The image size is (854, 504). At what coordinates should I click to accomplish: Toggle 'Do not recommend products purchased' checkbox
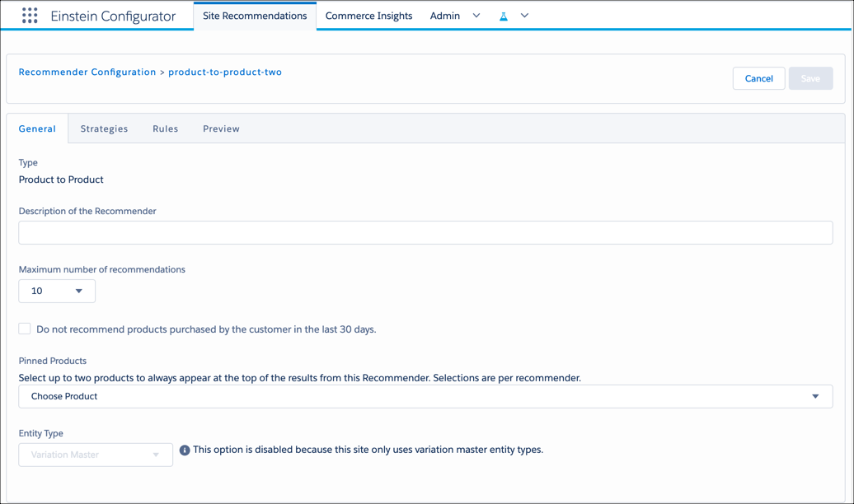(25, 329)
